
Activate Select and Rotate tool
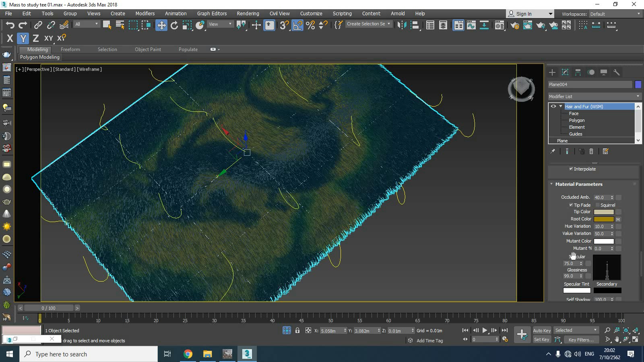(174, 25)
